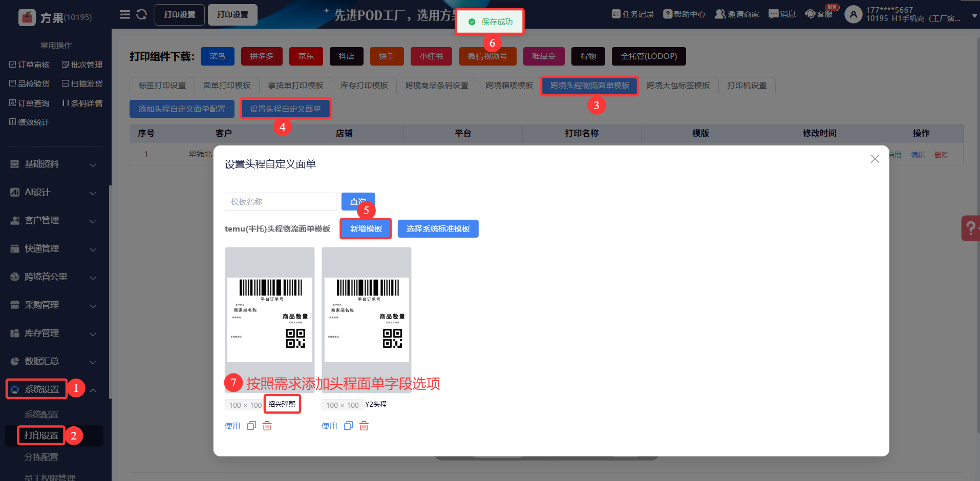Expand the 跨境首公里 menu
This screenshot has height=481, width=980.
[54, 277]
